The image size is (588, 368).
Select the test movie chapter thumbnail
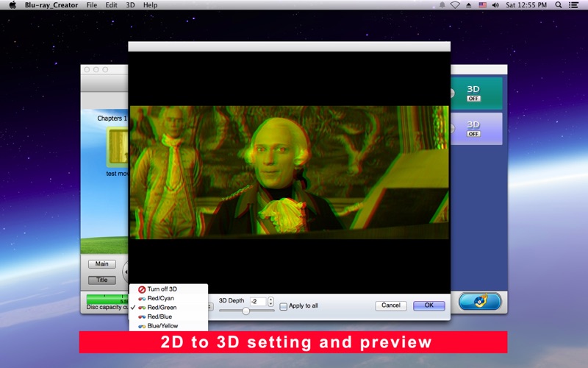[x=118, y=146]
